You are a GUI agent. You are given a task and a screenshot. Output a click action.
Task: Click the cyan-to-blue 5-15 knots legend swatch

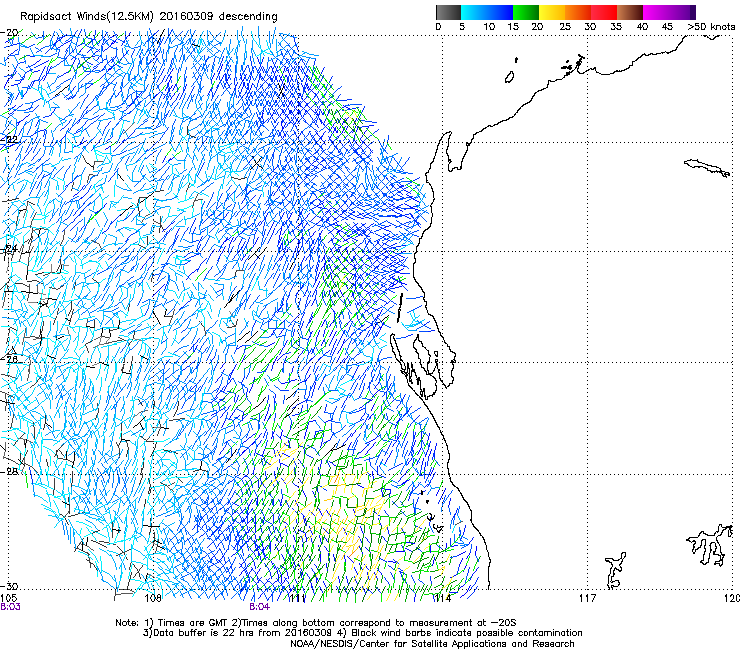(x=487, y=12)
